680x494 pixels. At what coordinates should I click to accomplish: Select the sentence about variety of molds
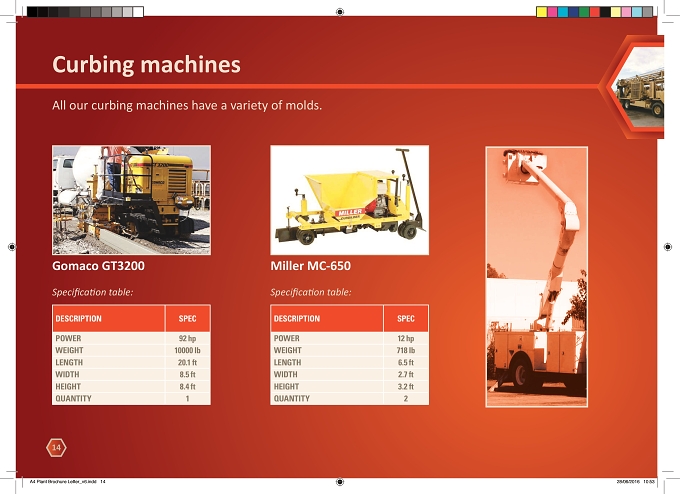pos(187,105)
